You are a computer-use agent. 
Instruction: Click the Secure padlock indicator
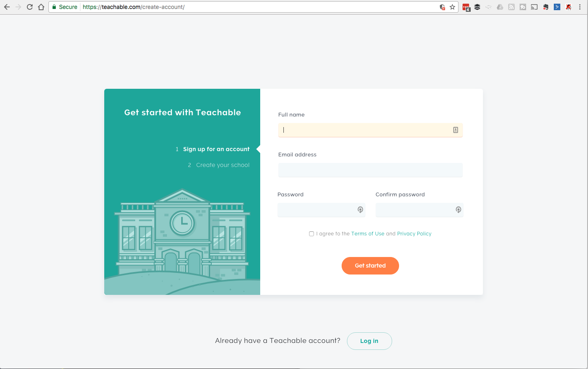(x=65, y=7)
